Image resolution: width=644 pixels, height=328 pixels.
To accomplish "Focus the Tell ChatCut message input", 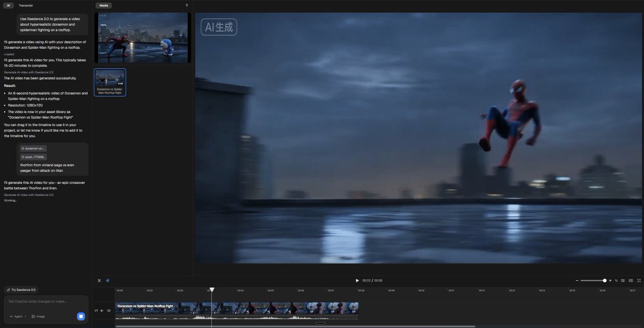I will click(x=46, y=302).
